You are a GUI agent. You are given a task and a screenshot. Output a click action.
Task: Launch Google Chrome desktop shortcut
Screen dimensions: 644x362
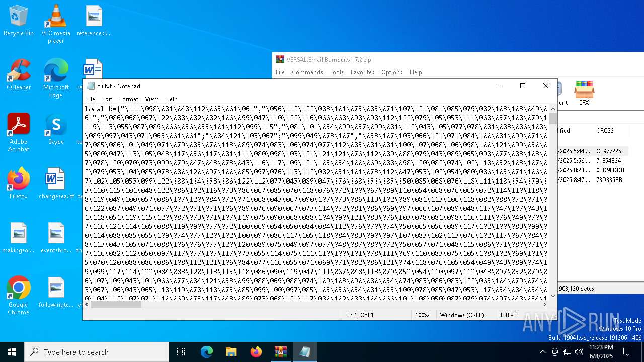pos(19,296)
